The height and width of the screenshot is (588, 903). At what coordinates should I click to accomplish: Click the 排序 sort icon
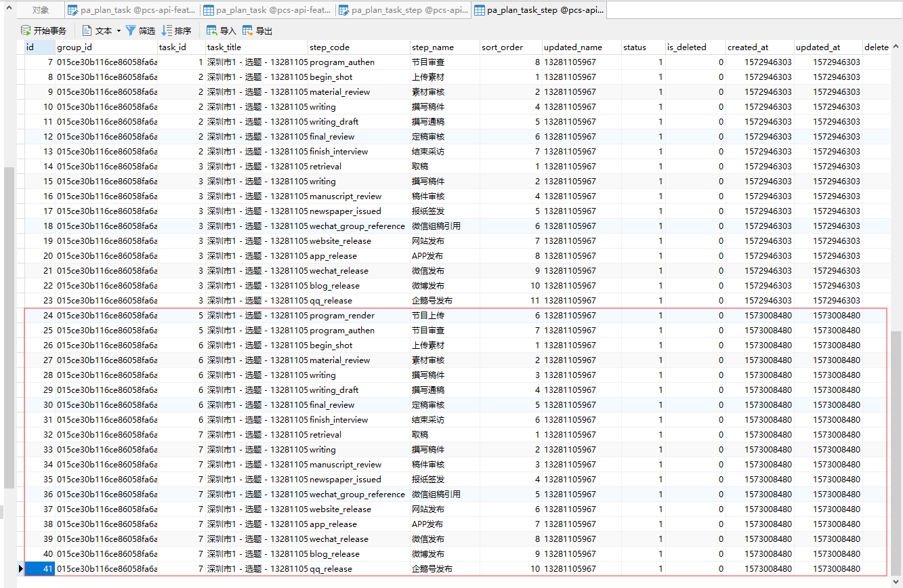pos(167,30)
